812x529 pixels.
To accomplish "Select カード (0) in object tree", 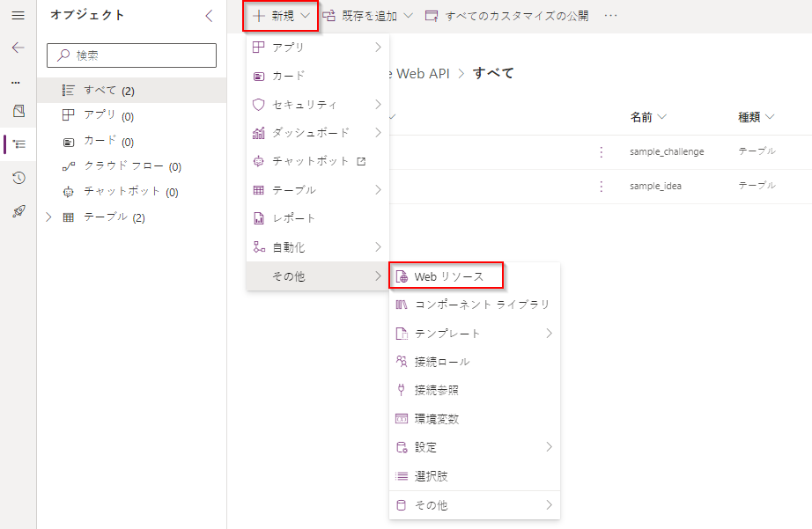I will [131, 142].
